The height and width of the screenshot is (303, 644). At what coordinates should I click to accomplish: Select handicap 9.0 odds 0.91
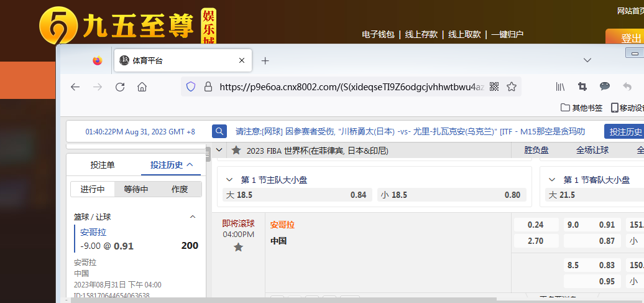click(x=592, y=225)
